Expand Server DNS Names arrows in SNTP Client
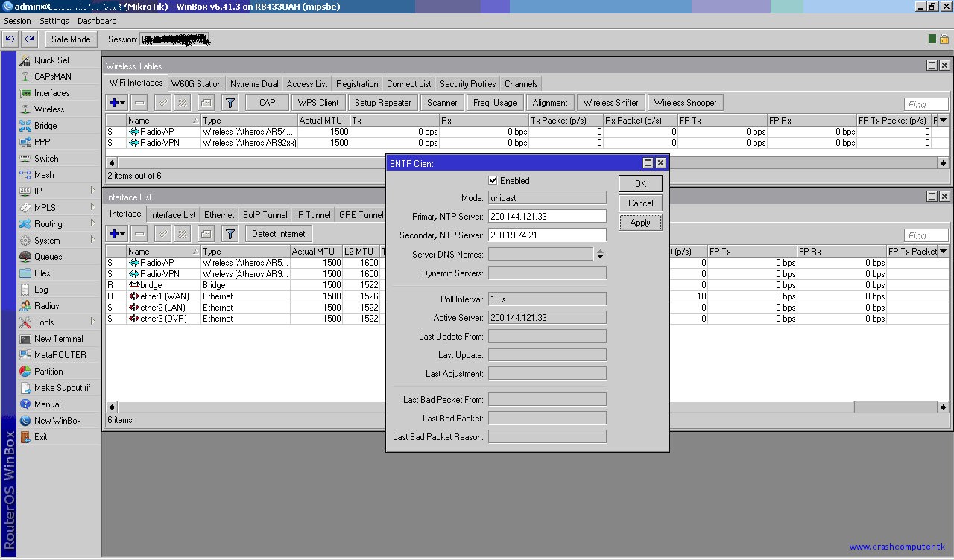Image resolution: width=954 pixels, height=560 pixels. point(600,255)
